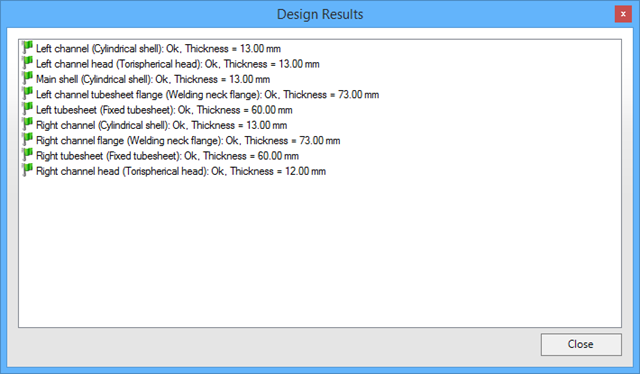The height and width of the screenshot is (374, 640).
Task: Click the Close button
Action: tap(581, 344)
